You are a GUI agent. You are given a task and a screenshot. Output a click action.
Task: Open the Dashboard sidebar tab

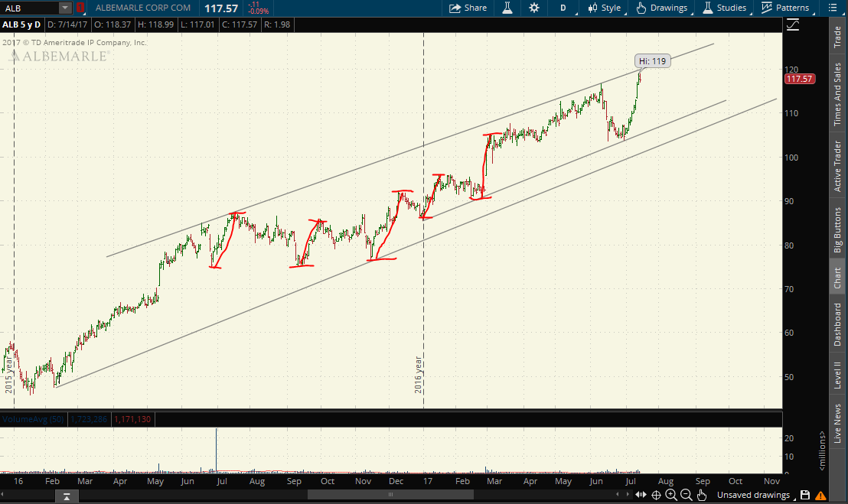coord(838,324)
